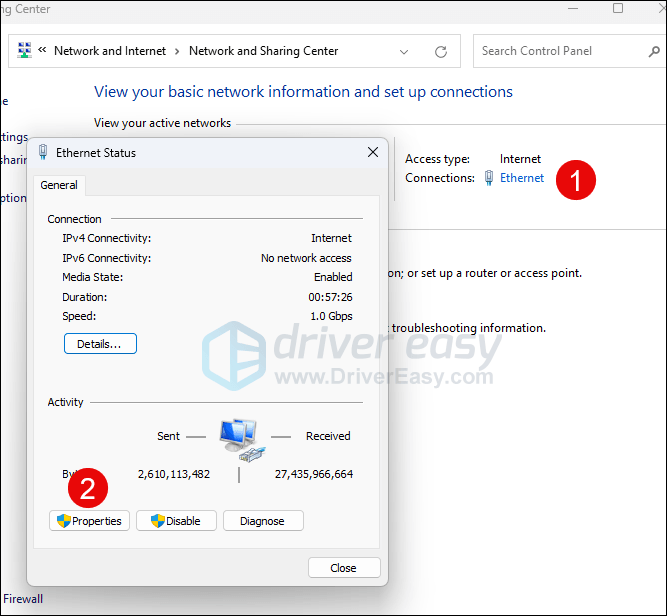Open Ethernet Properties
Screen dimensions: 667x616
pos(89,521)
